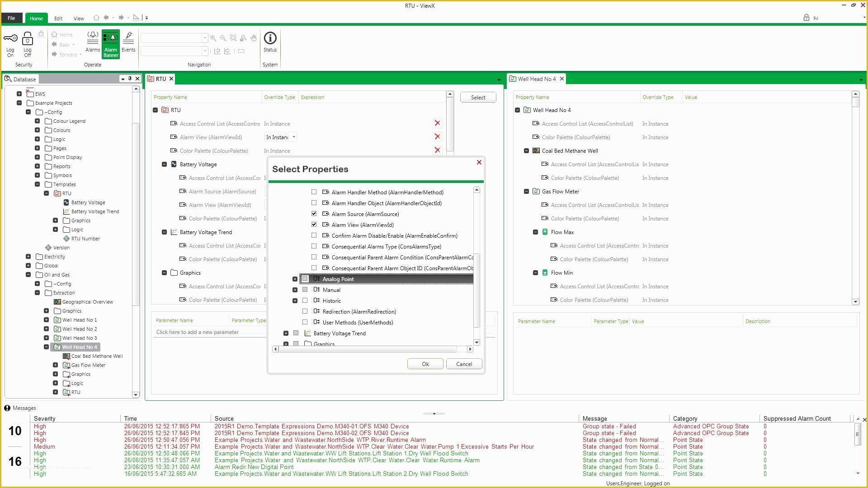Click the zoom out magnifier icon

pos(223,38)
